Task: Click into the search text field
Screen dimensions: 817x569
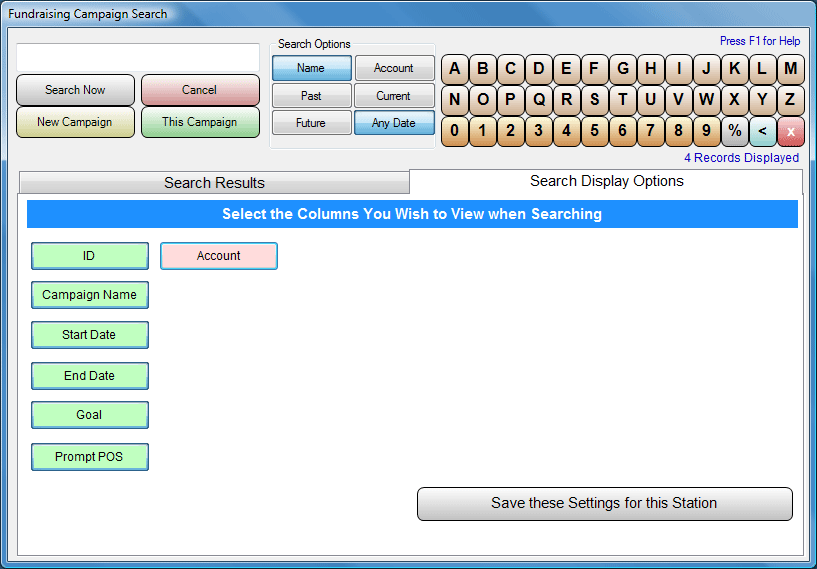Action: [137, 57]
